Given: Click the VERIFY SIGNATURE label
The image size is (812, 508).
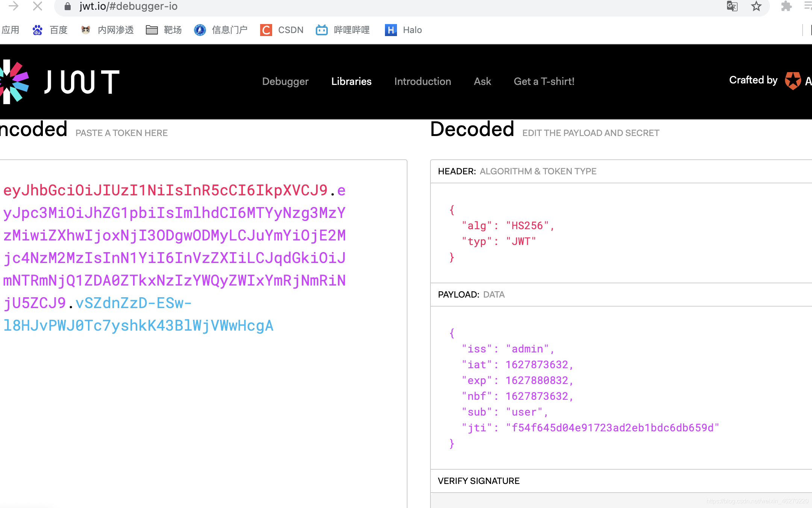Looking at the screenshot, I should [x=479, y=481].
